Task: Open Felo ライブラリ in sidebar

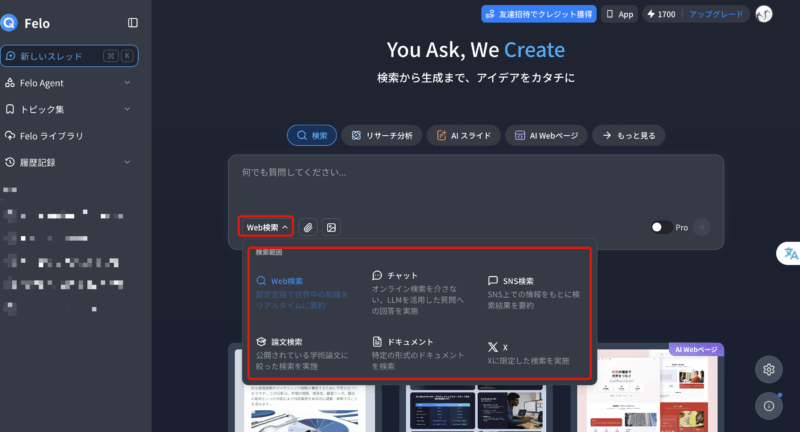Action: (x=44, y=136)
